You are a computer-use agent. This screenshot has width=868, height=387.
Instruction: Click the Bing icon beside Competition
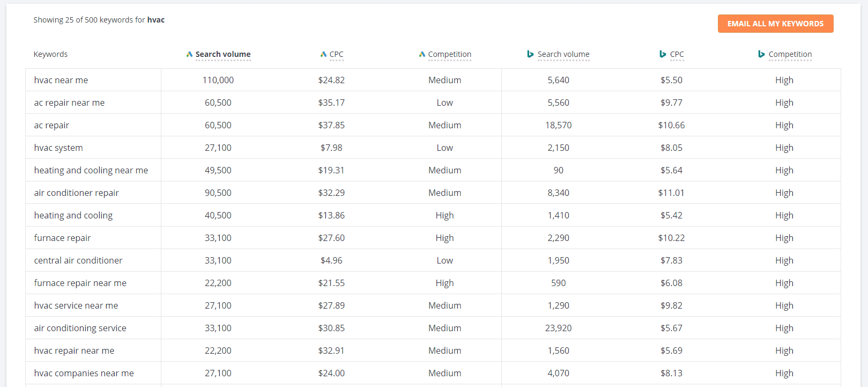coord(761,54)
